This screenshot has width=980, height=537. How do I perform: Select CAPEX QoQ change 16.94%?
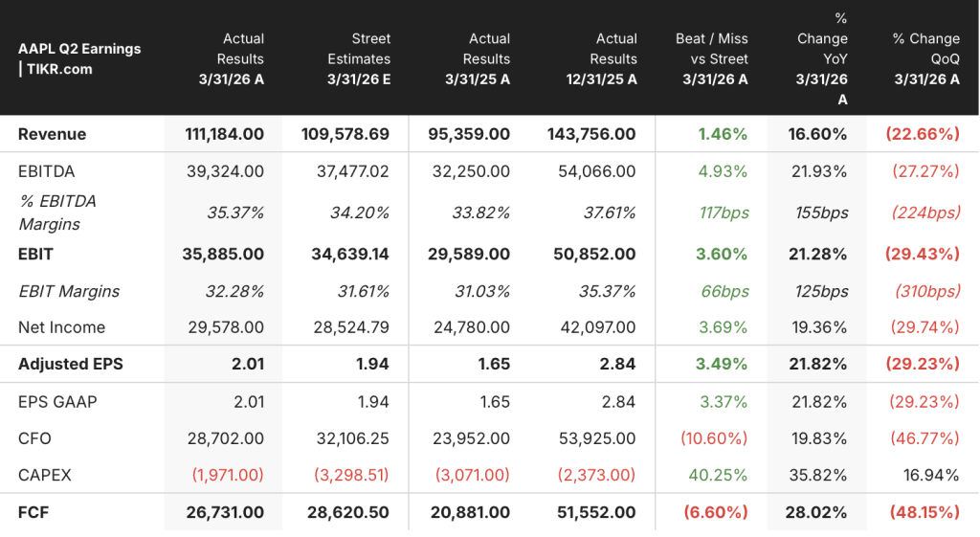pos(931,476)
